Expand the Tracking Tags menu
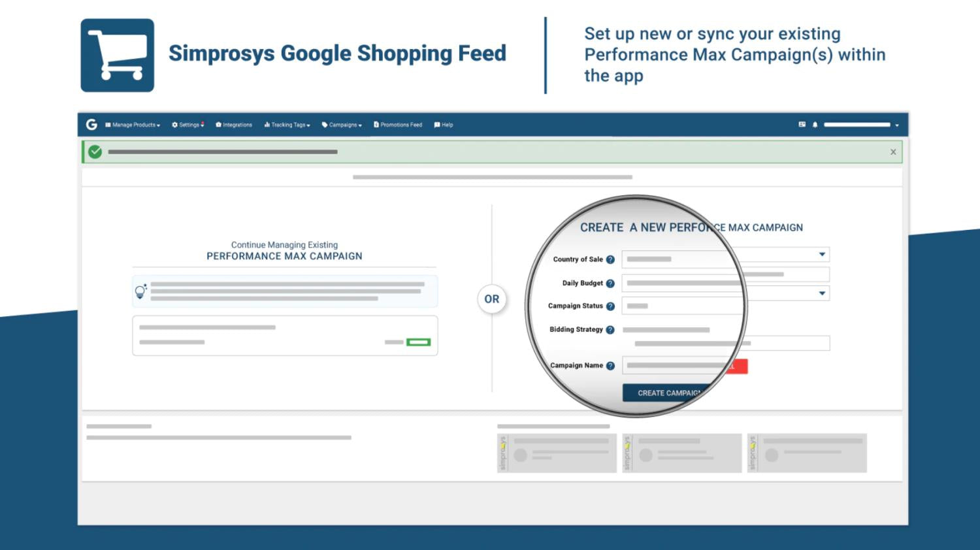The width and height of the screenshot is (980, 550). coord(287,125)
